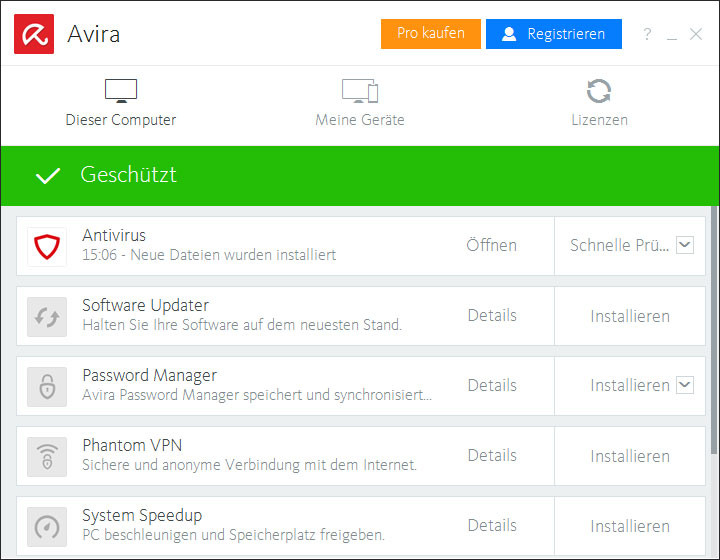
Task: Open Antivirus with the Öffnen link
Action: [492, 245]
